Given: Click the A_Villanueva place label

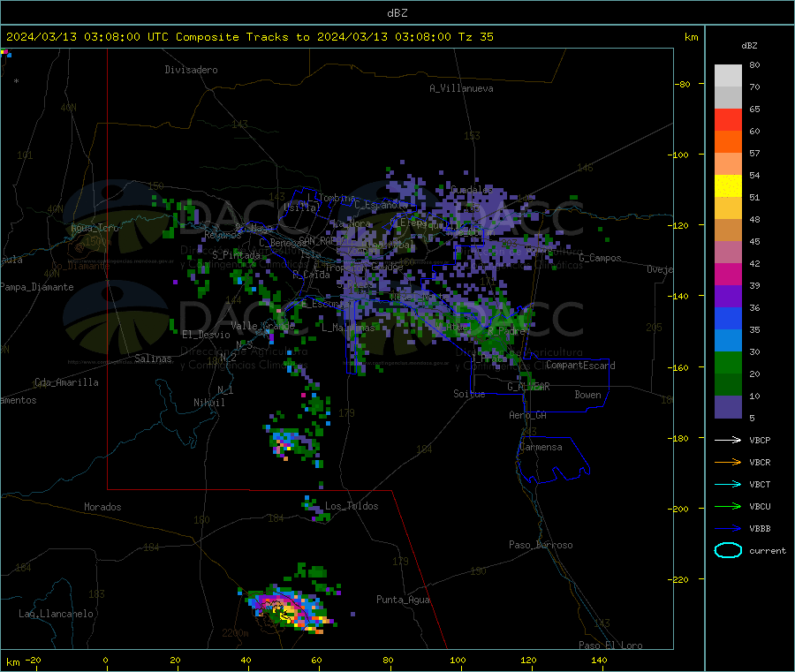Looking at the screenshot, I should coord(461,88).
